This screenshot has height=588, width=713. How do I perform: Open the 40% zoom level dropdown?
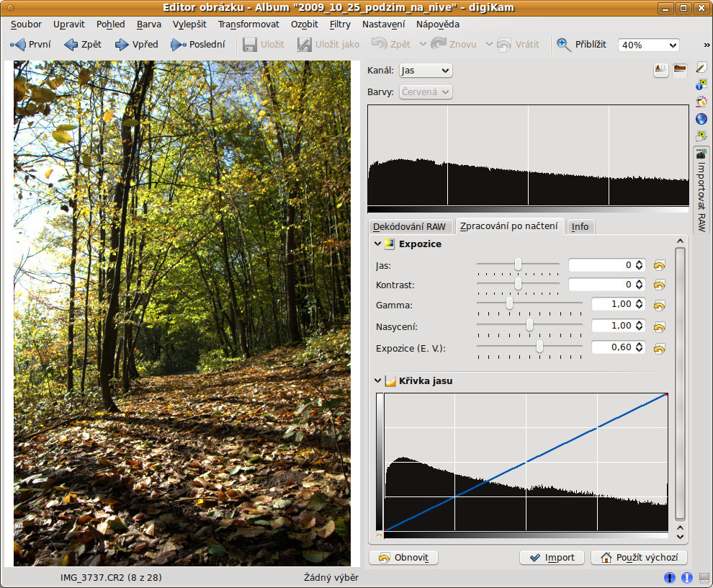(648, 45)
